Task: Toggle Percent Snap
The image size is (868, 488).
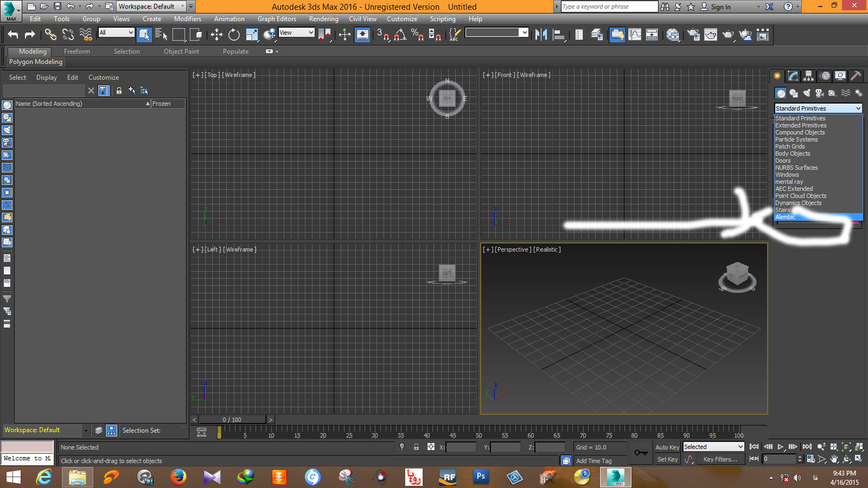Action: click(x=417, y=35)
